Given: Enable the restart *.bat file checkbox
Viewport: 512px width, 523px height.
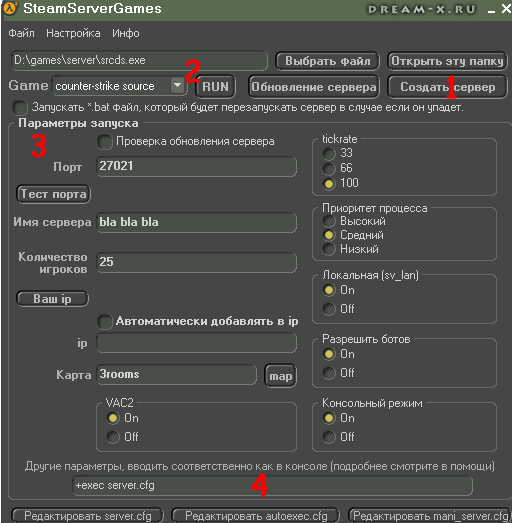Looking at the screenshot, I should coord(20,108).
